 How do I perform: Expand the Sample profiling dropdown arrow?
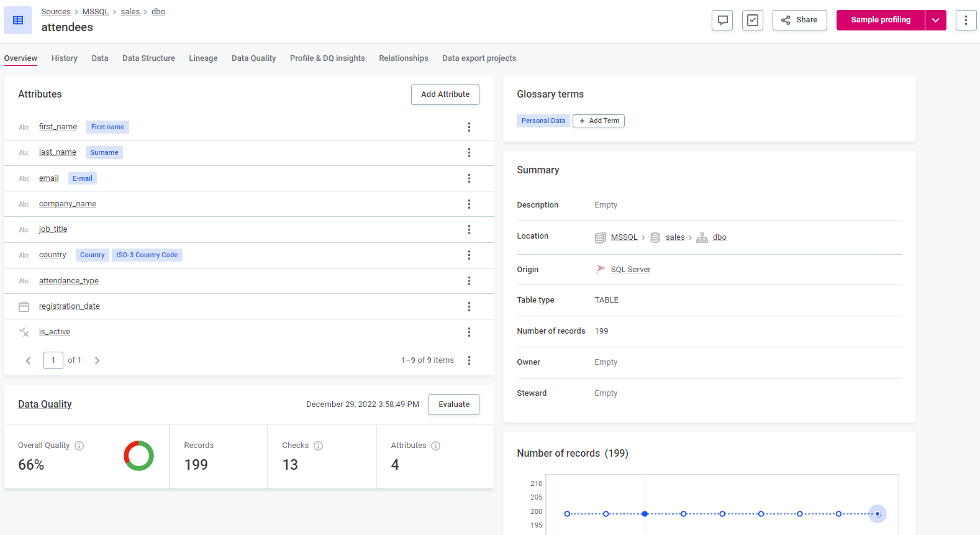click(935, 20)
